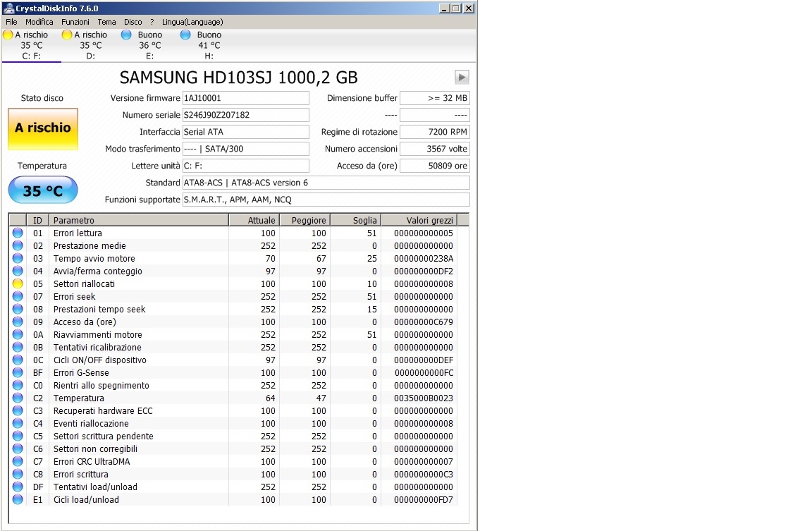Click the status icon for Prestazione medie
Image resolution: width=812 pixels, height=531 pixels.
point(18,245)
